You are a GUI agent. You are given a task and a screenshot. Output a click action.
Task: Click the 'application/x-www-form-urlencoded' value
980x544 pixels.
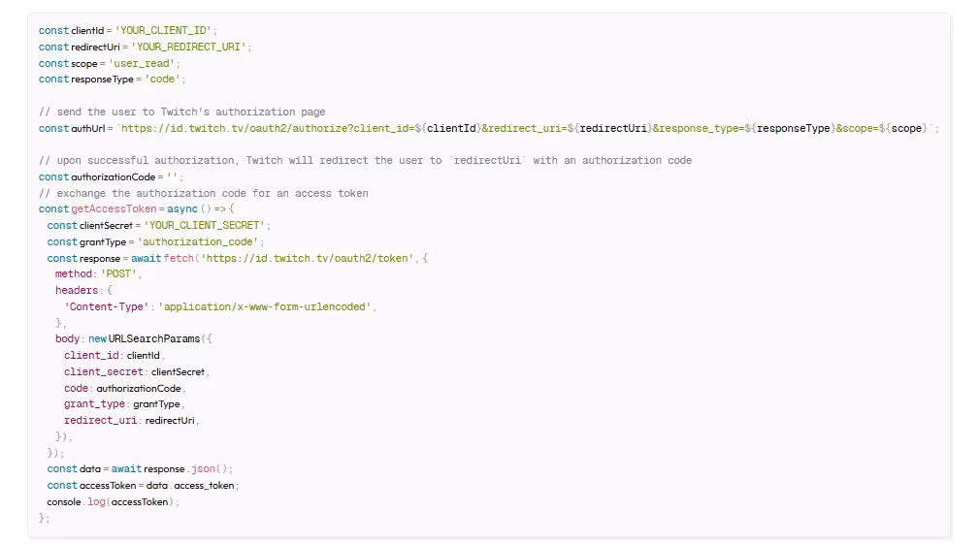pos(264,306)
